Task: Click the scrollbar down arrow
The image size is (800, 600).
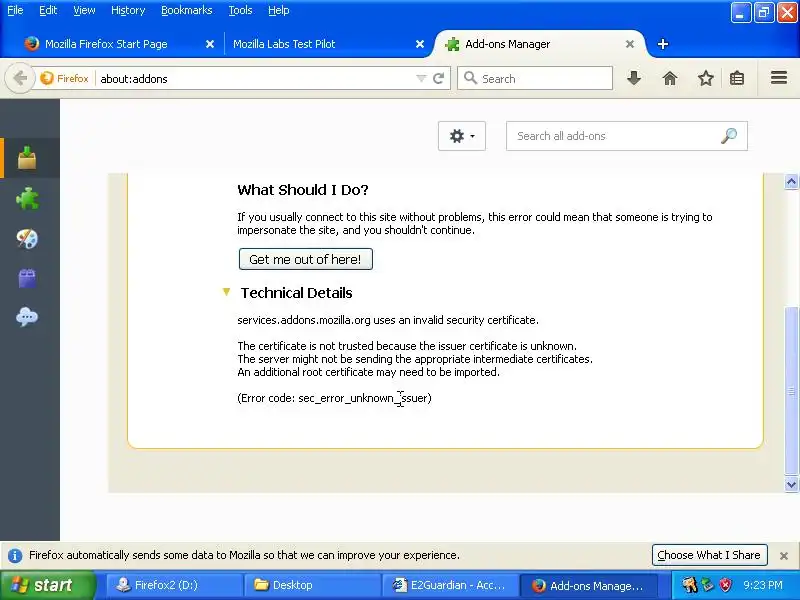Action: coord(791,485)
